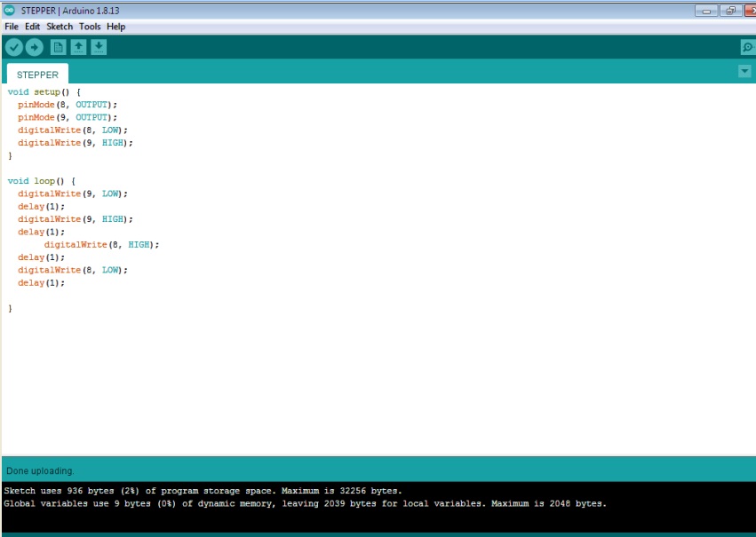Click the 'pinMode(8, OUTPUT);' line

pos(67,105)
